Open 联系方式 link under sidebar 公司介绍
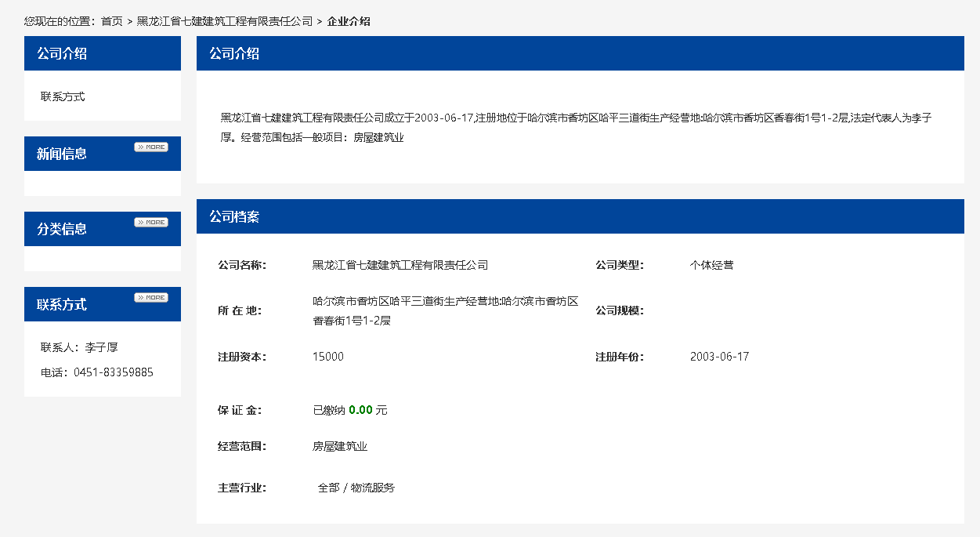The height and width of the screenshot is (537, 980). (x=63, y=96)
